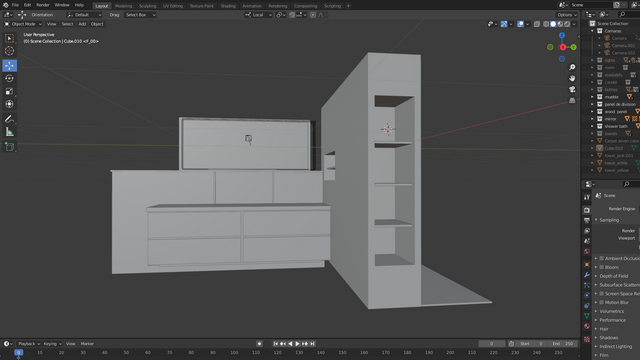Open the Object Mode dropdown

pos(23,24)
